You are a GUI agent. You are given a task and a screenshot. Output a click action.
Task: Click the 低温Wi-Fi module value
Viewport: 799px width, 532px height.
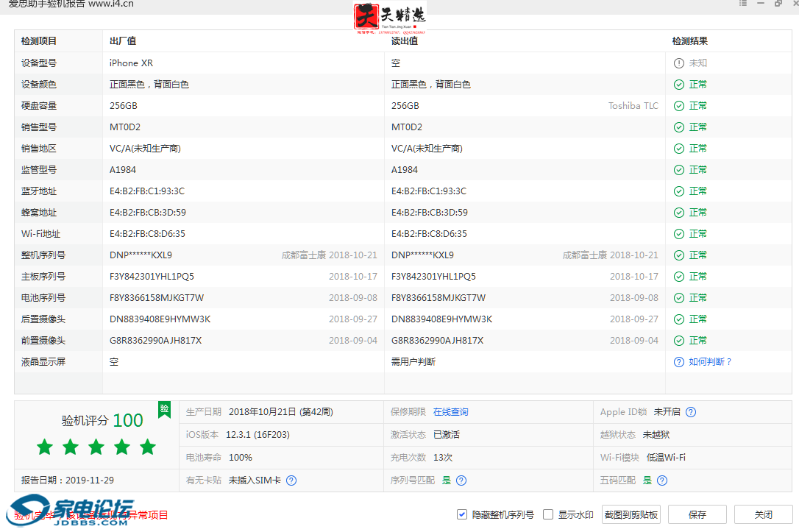(x=666, y=458)
